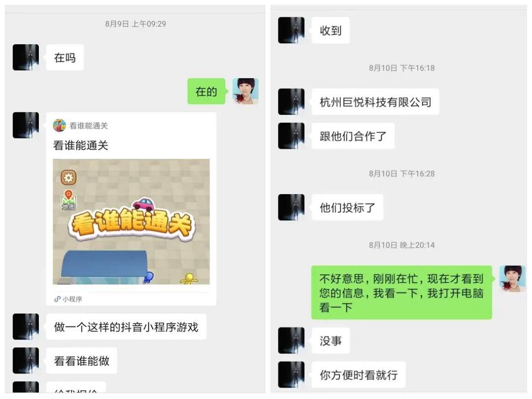Screen dimensions: 532x399
Task: Tap the woman avatar beside long green reply
Action: 513,278
